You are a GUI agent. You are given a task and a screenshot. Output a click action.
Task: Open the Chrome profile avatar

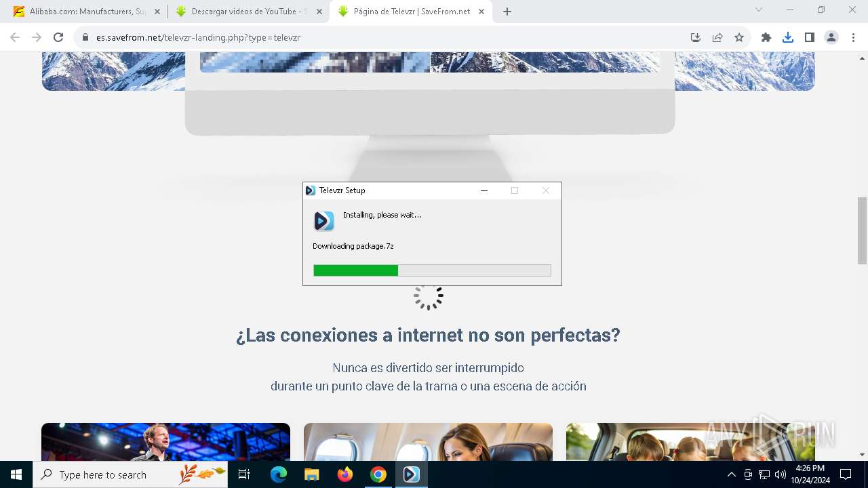831,37
